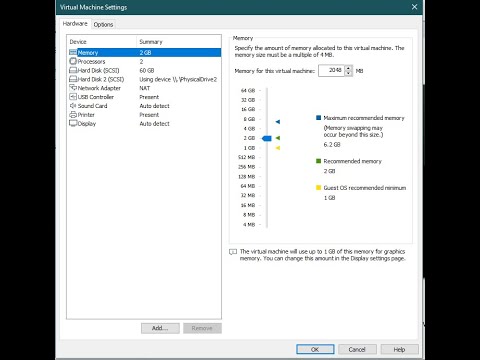Image resolution: width=480 pixels, height=360 pixels.
Task: Click the NAT summary value
Action: pos(145,88)
